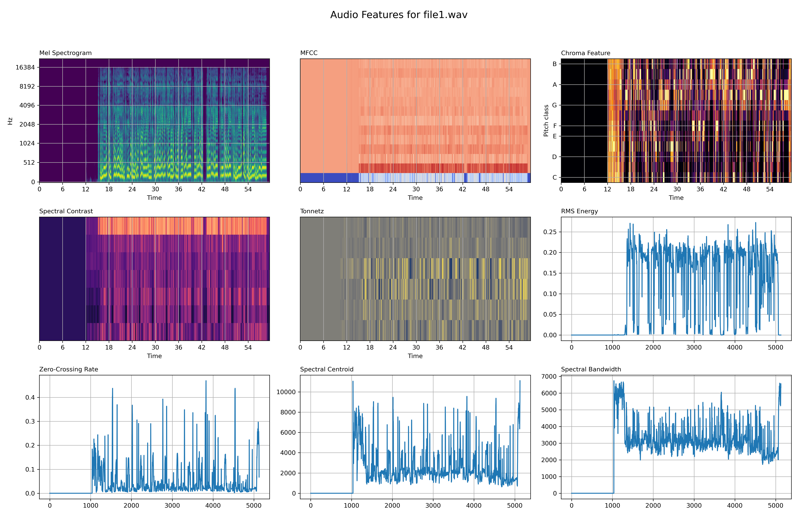Select the Spectral Bandwidth title

[591, 369]
